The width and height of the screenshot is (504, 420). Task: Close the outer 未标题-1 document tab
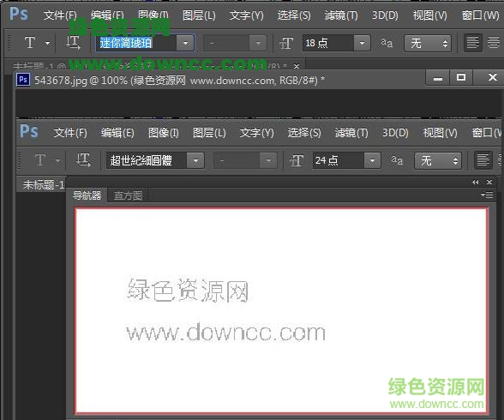297,66
